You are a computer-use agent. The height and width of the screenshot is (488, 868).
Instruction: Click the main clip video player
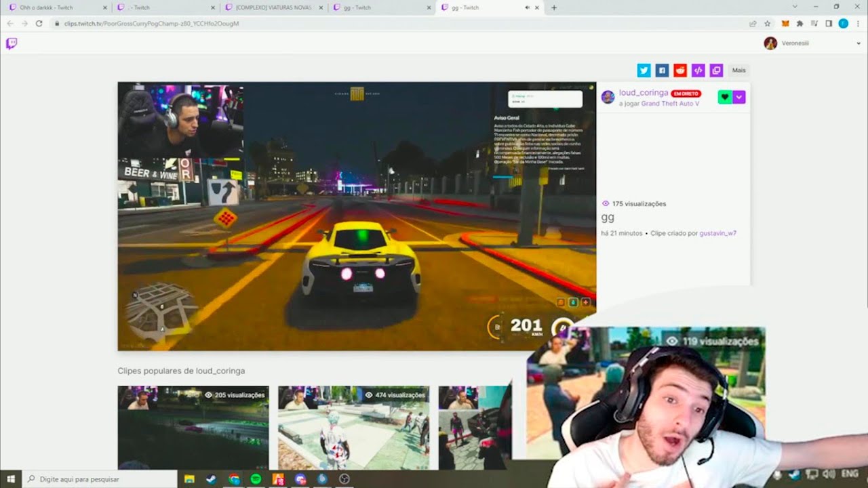point(357,216)
